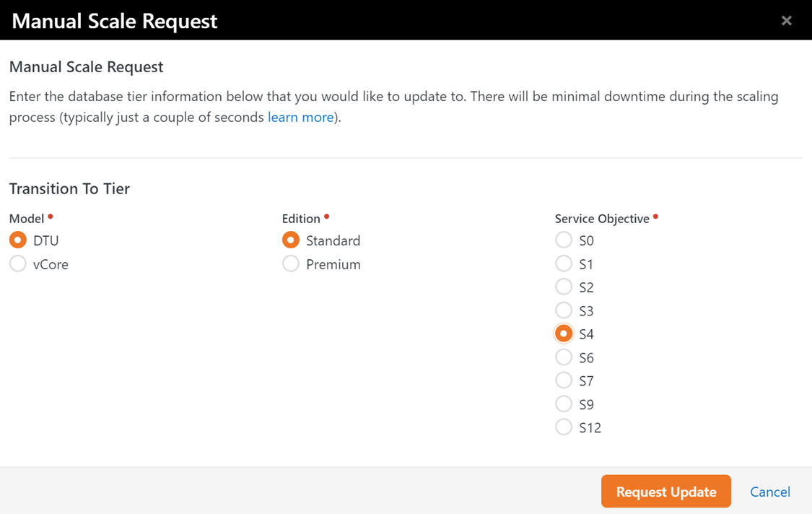The height and width of the screenshot is (514, 812).
Task: Open the learn more link
Action: coord(300,117)
